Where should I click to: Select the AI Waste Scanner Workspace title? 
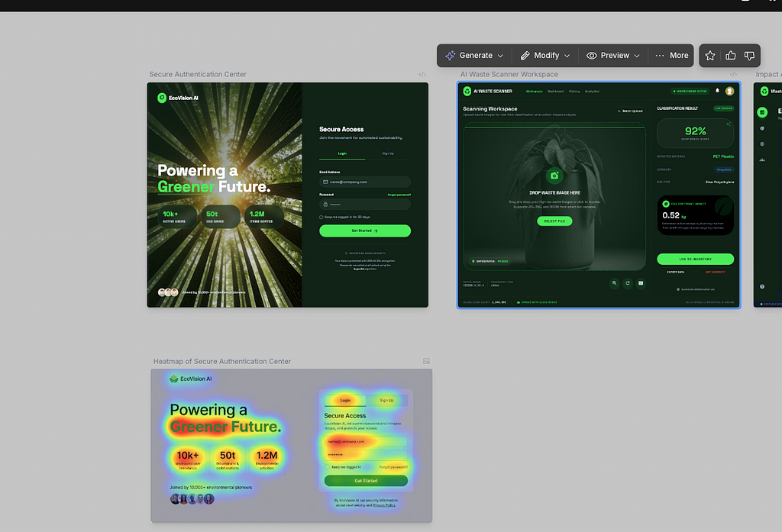[x=509, y=74]
